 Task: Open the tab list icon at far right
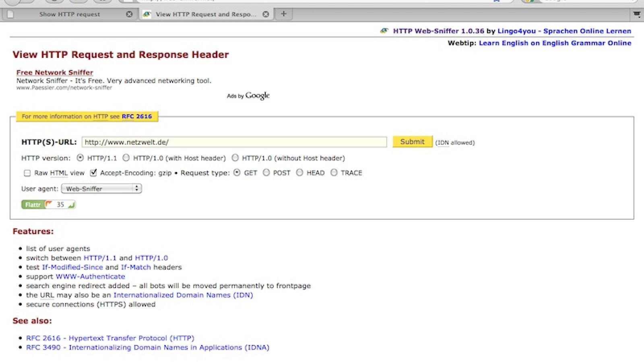[x=637, y=14]
